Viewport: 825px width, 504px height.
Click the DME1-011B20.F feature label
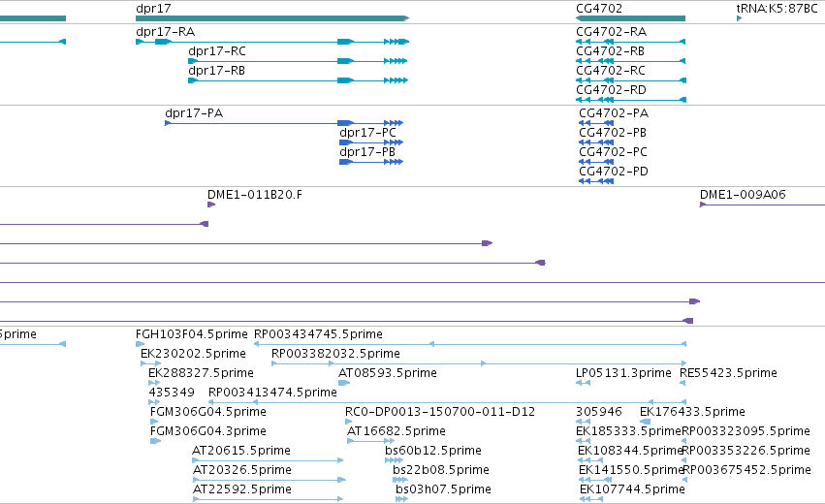click(x=255, y=195)
